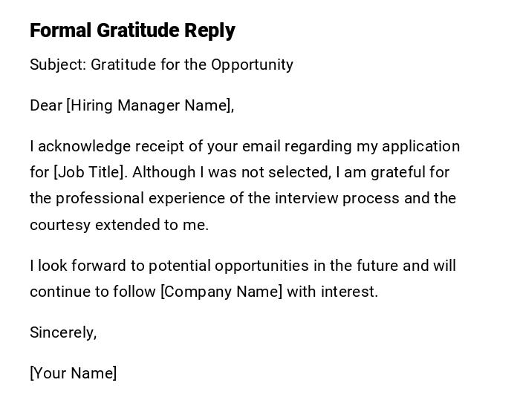The width and height of the screenshot is (520, 420).
Task: Click the word "Opportunity" in subject line
Action: click(x=252, y=65)
